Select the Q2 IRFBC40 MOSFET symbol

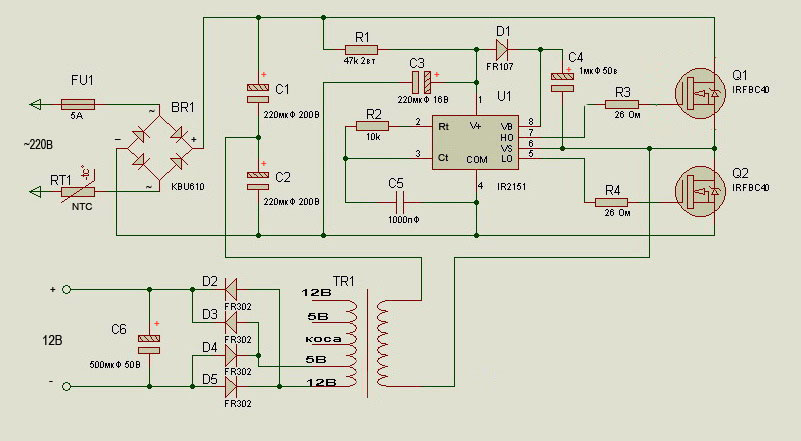(x=700, y=191)
